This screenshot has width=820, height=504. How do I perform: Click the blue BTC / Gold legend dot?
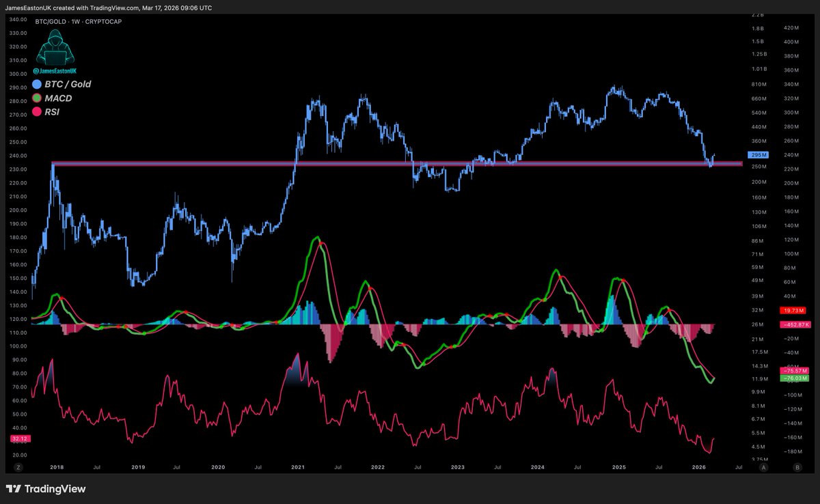[38, 84]
